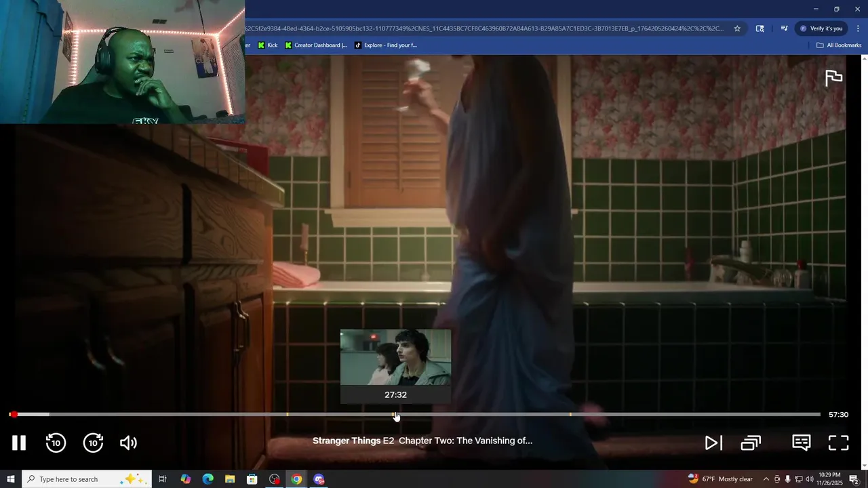Open Microsoft Edge from the taskbar
The height and width of the screenshot is (488, 868).
pyautogui.click(x=208, y=479)
